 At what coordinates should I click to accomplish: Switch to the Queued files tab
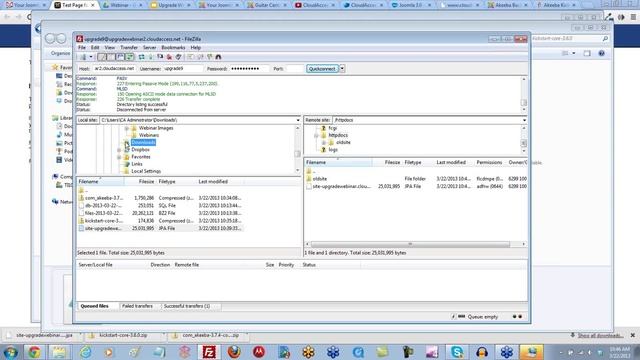tap(95, 306)
